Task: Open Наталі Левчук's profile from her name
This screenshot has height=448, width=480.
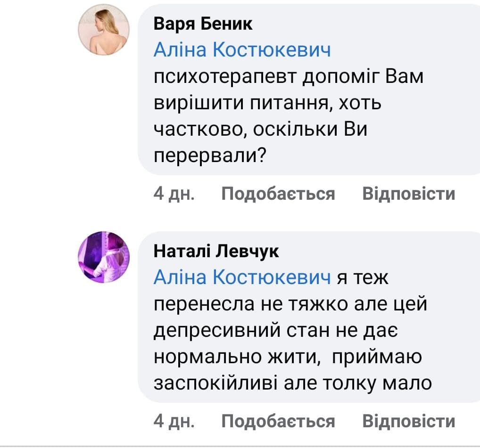Action: click(x=216, y=252)
